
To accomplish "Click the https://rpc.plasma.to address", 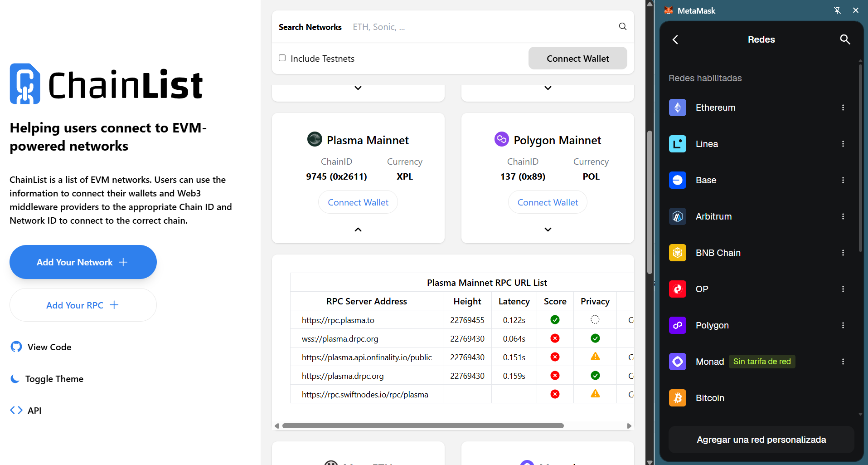I will pyautogui.click(x=338, y=320).
